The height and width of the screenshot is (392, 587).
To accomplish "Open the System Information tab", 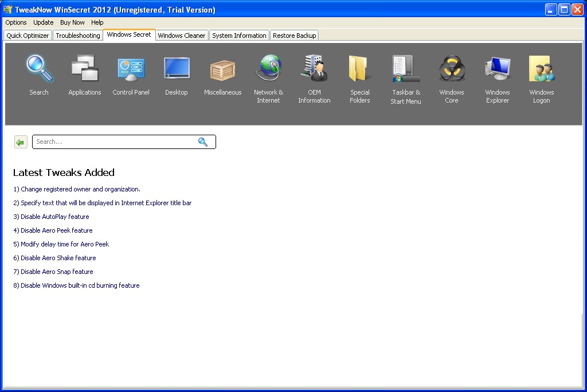I will click(x=239, y=36).
